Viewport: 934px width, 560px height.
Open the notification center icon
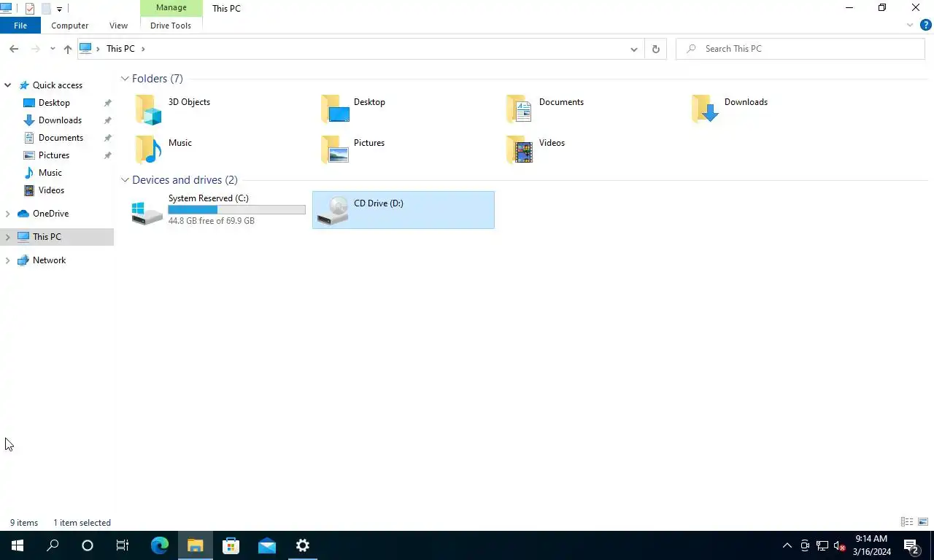(x=911, y=545)
